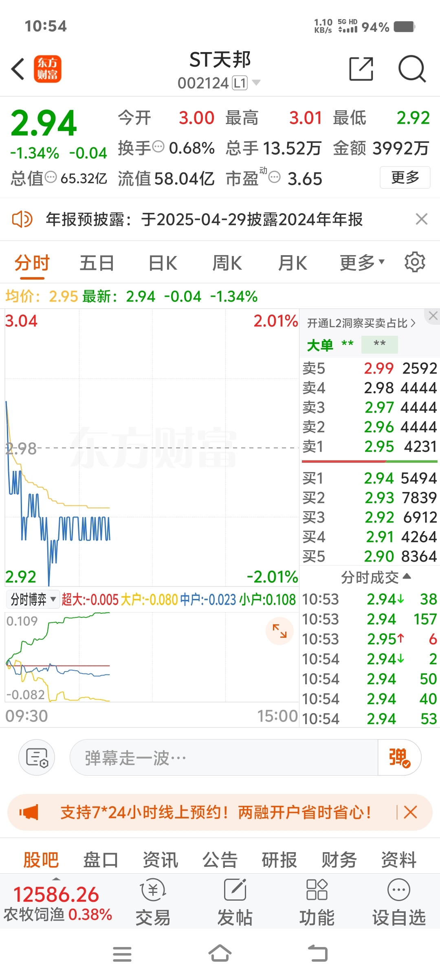
Task: Switch to the 月K chart tab
Action: click(293, 263)
